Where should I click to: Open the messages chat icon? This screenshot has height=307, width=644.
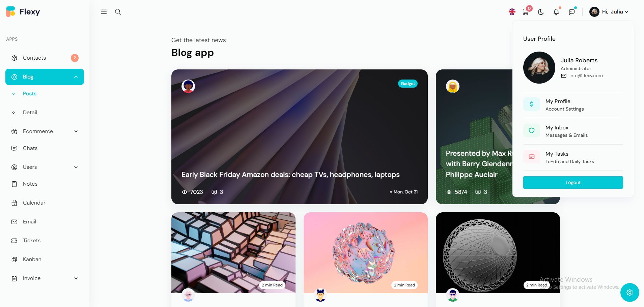coord(572,12)
